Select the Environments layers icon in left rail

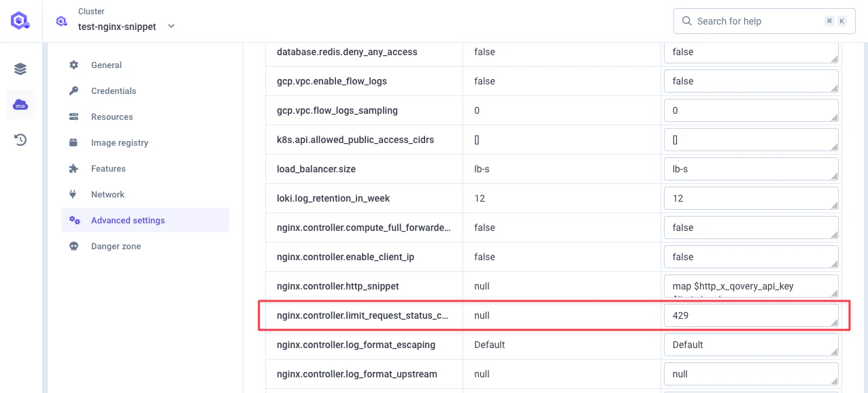(20, 68)
